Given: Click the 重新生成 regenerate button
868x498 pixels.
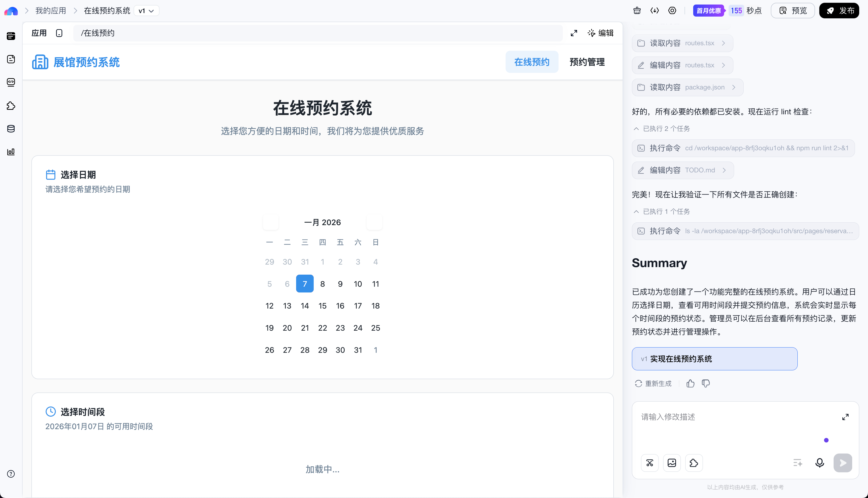Looking at the screenshot, I should click(x=653, y=383).
